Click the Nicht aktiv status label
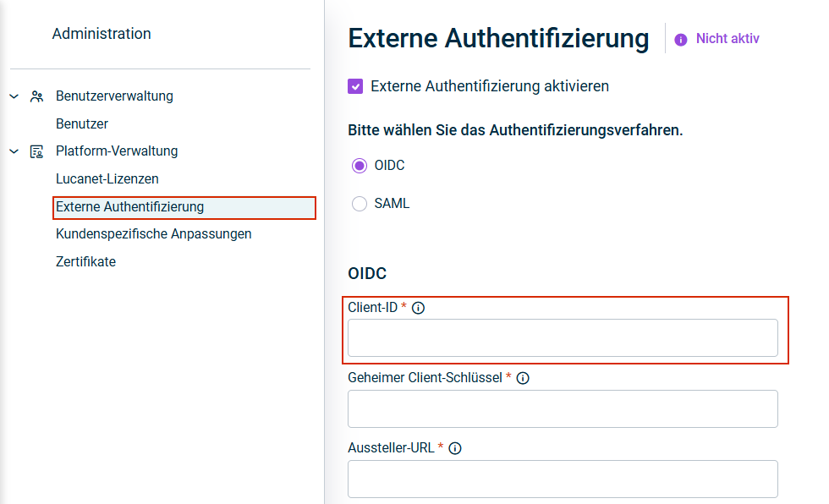This screenshot has height=504, width=829. point(727,39)
